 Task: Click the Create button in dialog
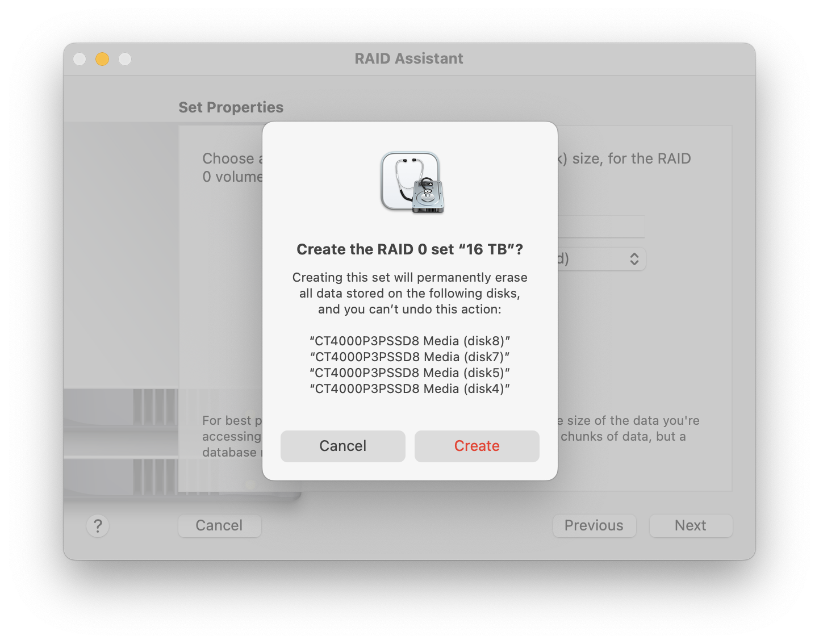click(x=477, y=446)
